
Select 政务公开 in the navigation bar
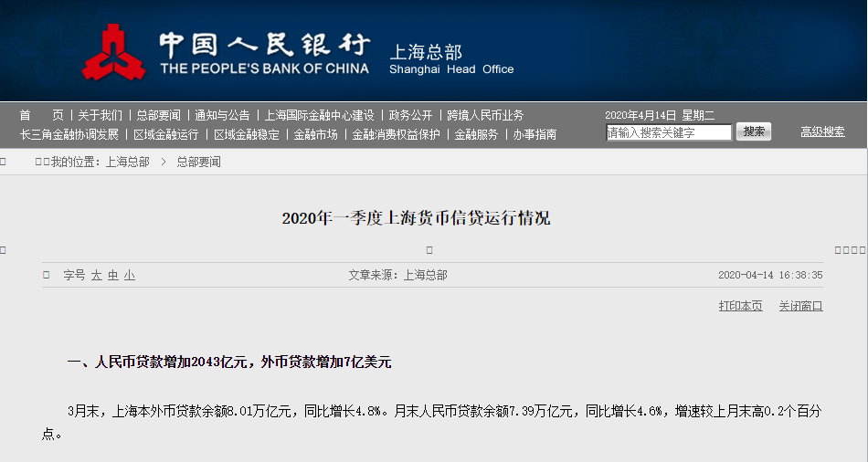tap(411, 115)
